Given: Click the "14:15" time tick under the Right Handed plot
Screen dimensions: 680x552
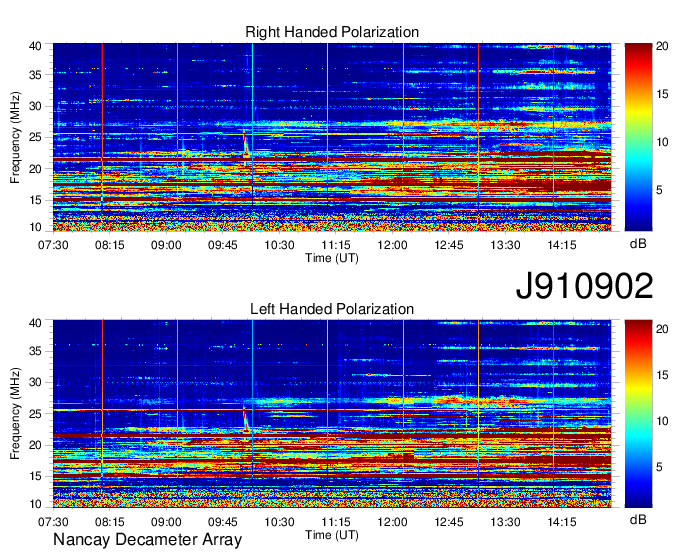Looking at the screenshot, I should (562, 245).
